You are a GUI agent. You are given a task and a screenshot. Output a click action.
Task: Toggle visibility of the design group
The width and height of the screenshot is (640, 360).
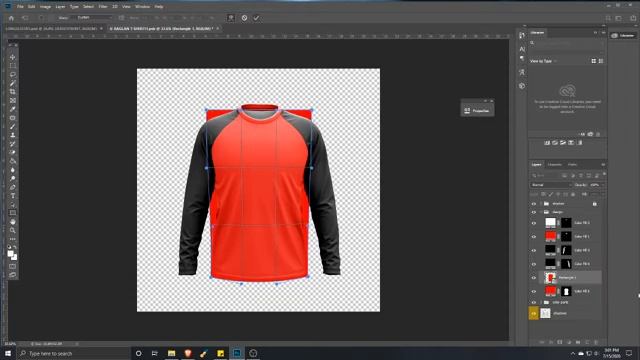click(x=533, y=212)
